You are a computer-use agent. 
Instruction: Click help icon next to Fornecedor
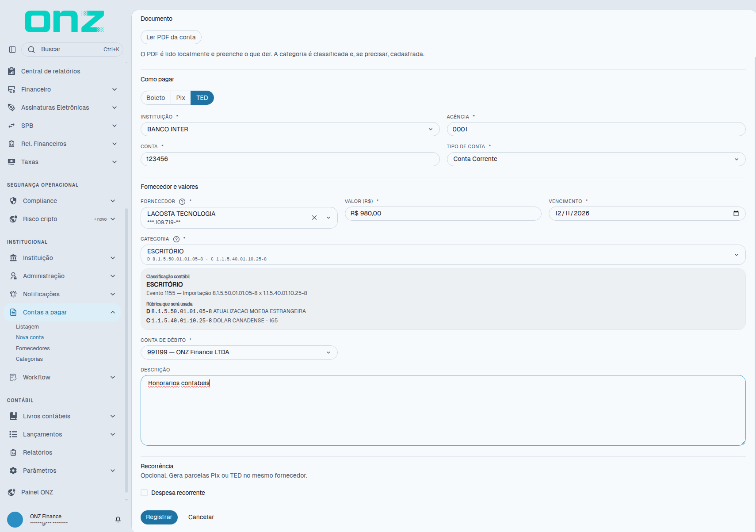point(182,202)
